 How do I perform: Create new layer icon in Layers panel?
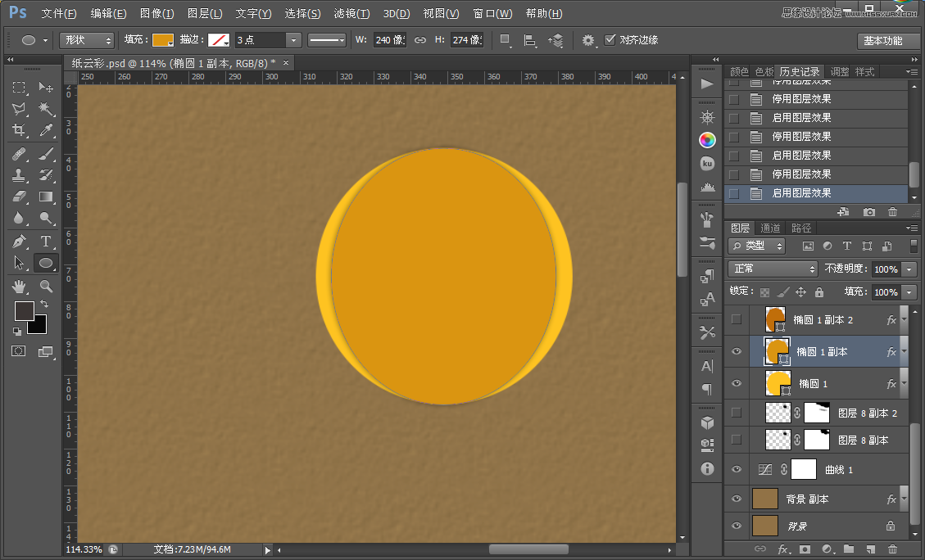click(x=871, y=549)
